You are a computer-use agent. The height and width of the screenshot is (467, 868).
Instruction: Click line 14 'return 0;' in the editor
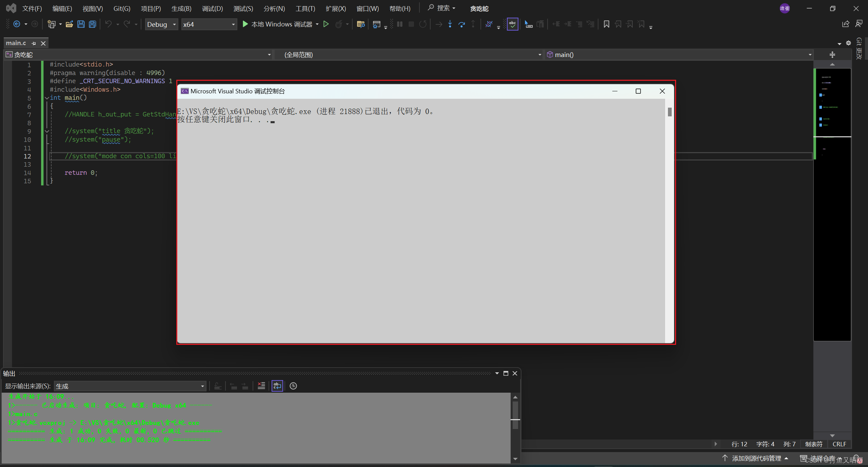point(81,173)
